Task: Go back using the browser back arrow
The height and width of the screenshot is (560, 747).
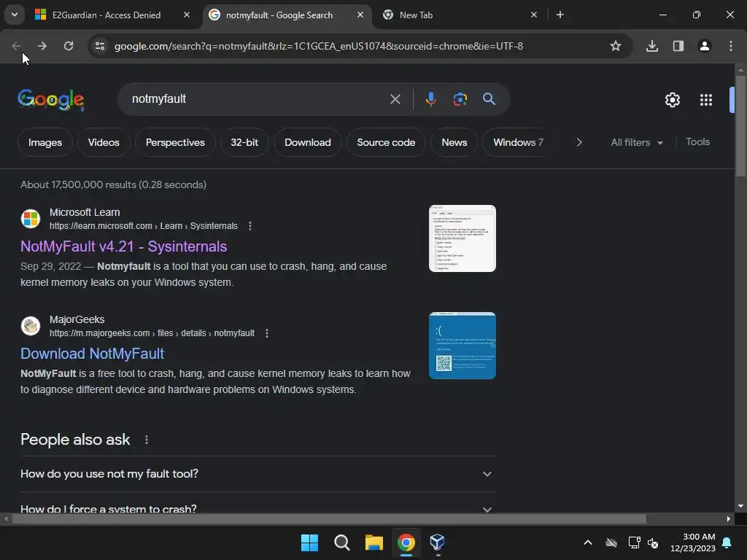Action: pos(16,46)
